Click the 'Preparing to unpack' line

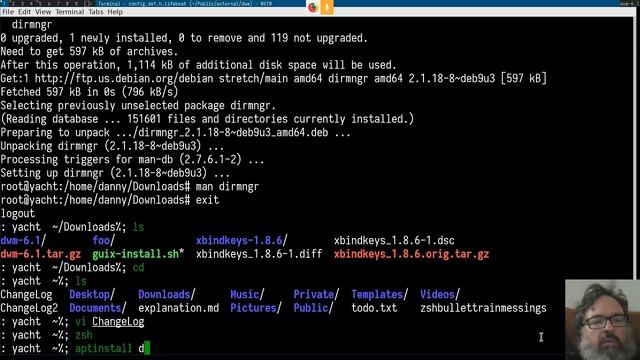pyautogui.click(x=175, y=132)
